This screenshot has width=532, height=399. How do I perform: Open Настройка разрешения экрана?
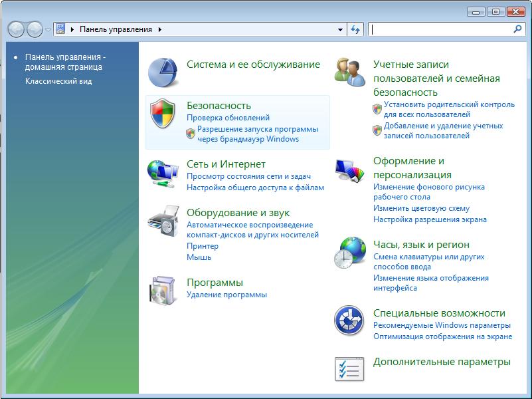[430, 219]
